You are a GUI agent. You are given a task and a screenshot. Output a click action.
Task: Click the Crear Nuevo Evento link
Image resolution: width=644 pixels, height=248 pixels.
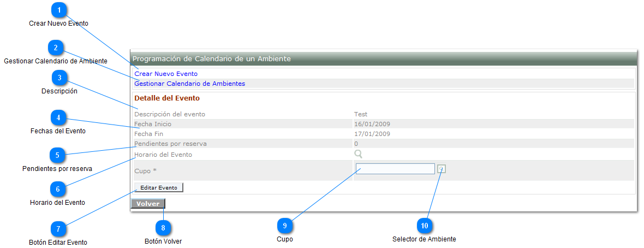(166, 74)
